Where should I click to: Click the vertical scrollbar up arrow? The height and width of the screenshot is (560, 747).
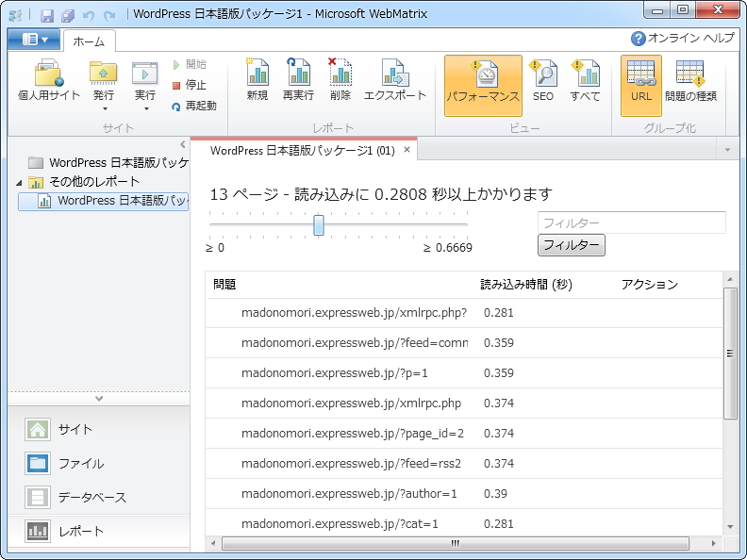point(730,278)
